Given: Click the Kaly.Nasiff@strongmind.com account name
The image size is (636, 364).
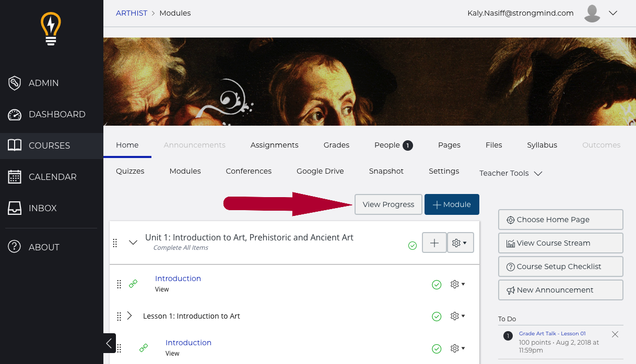Looking at the screenshot, I should click(x=521, y=13).
